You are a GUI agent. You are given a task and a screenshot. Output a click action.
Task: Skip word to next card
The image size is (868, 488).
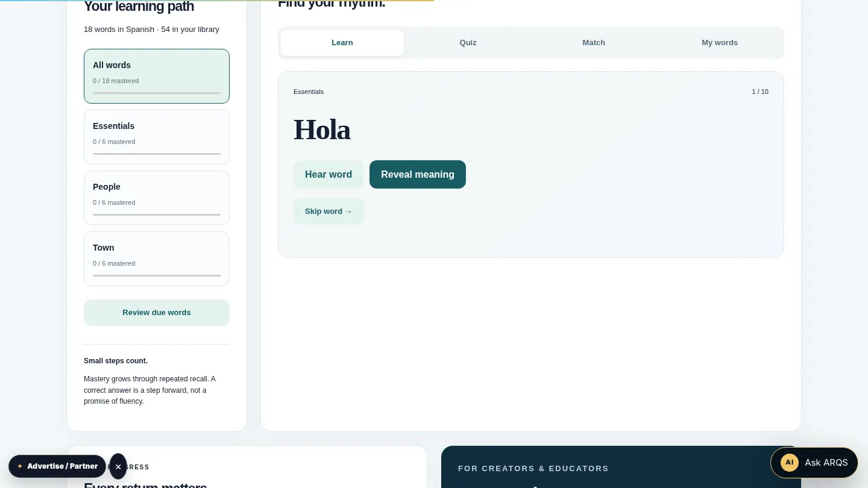[329, 211]
